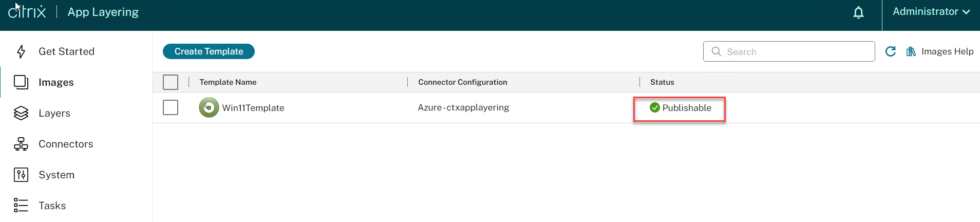
Task: Refresh the templates list
Action: pyautogui.click(x=891, y=51)
